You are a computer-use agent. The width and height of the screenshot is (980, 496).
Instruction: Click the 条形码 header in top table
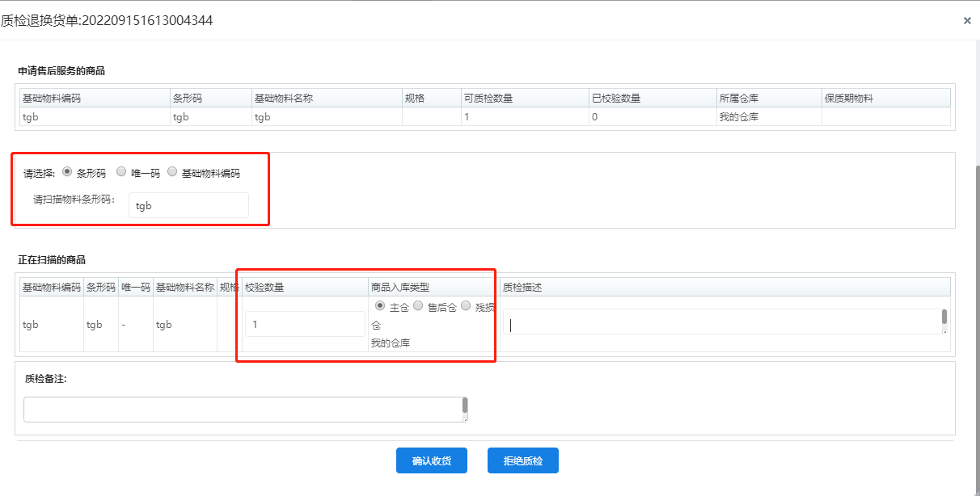coord(210,98)
